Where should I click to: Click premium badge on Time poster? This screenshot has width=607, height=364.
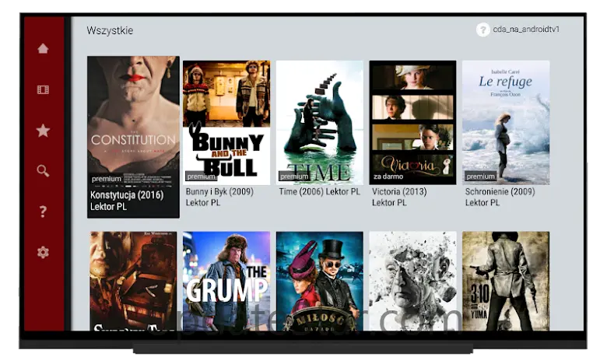click(294, 176)
